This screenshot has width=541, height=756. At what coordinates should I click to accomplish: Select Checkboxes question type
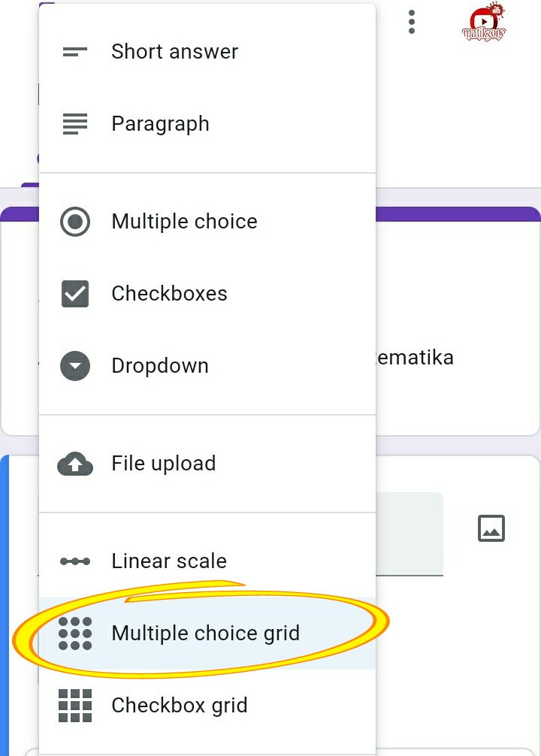[x=169, y=294]
